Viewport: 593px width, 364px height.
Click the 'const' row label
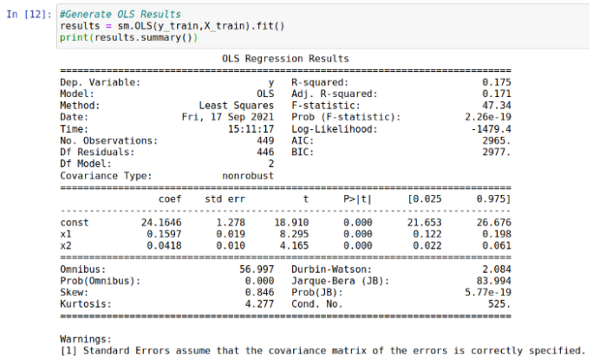(x=75, y=223)
